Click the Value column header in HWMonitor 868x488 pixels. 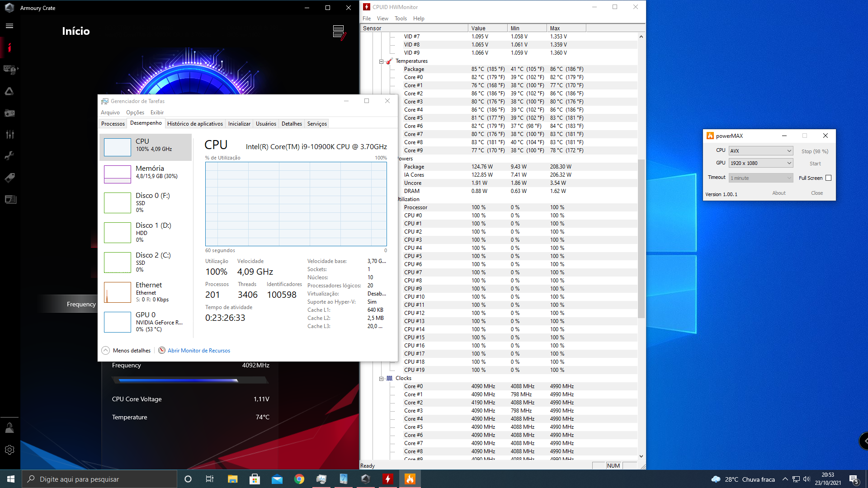(487, 28)
